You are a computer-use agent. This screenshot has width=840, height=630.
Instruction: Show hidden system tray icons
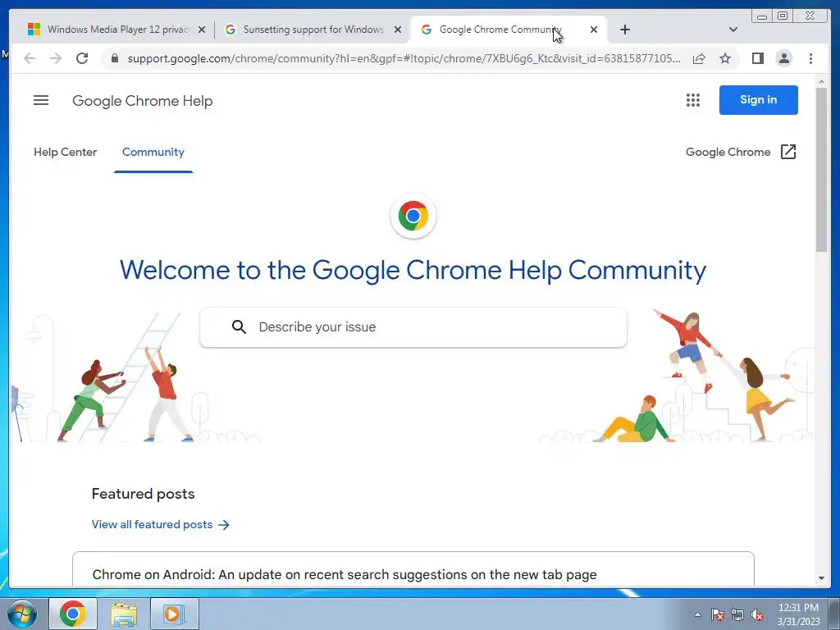click(697, 614)
